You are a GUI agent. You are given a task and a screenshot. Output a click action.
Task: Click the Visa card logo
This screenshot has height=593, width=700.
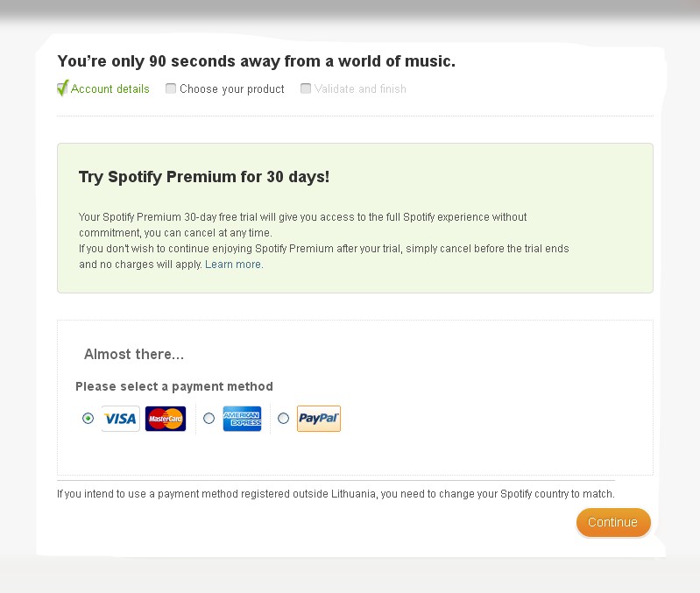pos(121,419)
